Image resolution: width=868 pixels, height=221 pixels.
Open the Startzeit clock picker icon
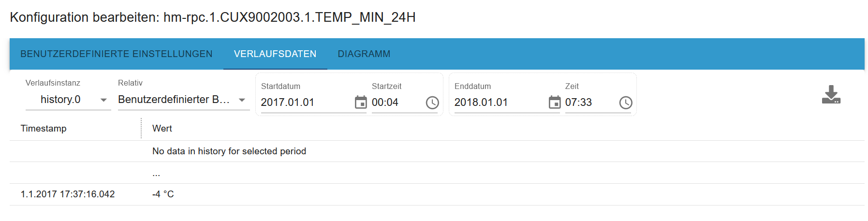[432, 103]
